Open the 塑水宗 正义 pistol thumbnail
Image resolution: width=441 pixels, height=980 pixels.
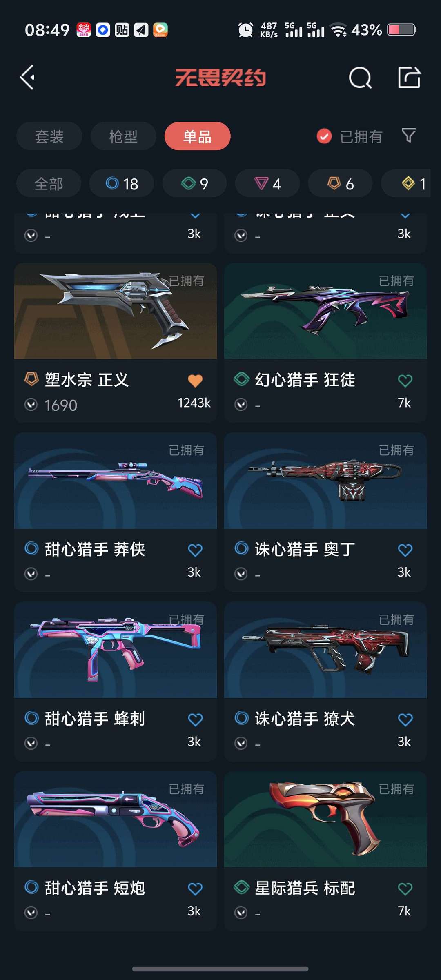115,311
